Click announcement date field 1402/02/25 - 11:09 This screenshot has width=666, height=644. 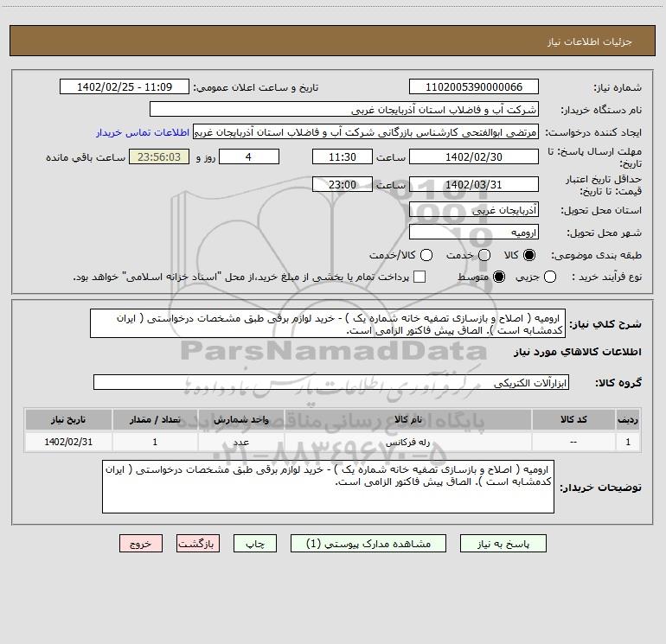(125, 87)
